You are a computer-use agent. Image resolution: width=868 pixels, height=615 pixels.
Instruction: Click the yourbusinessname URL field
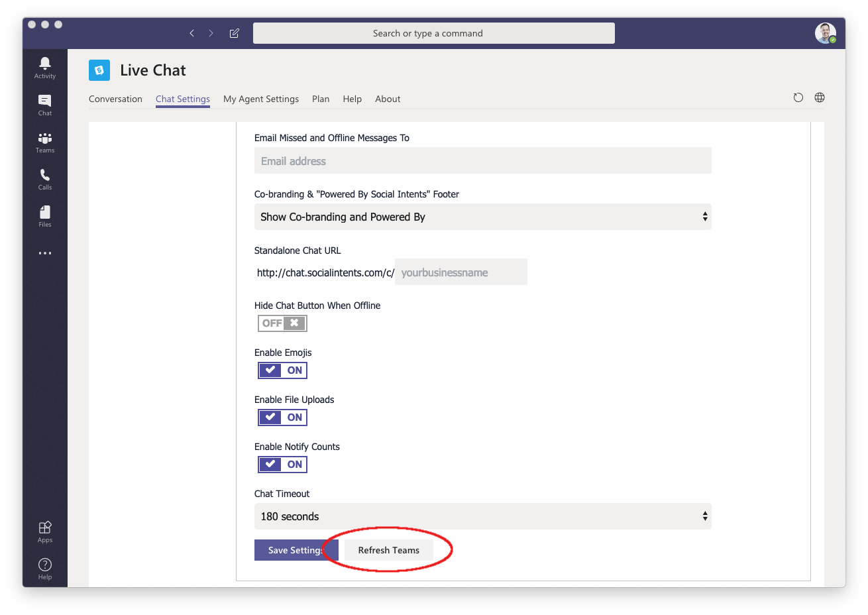pos(461,272)
